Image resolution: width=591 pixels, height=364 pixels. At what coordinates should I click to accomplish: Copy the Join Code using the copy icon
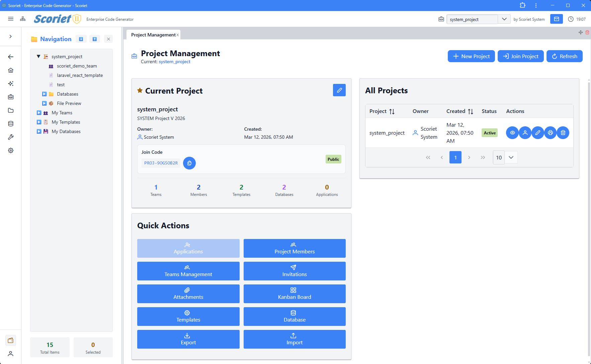pos(189,163)
